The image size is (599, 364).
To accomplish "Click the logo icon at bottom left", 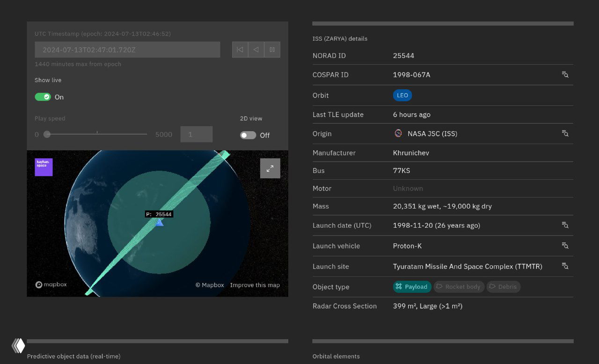I will [18, 346].
